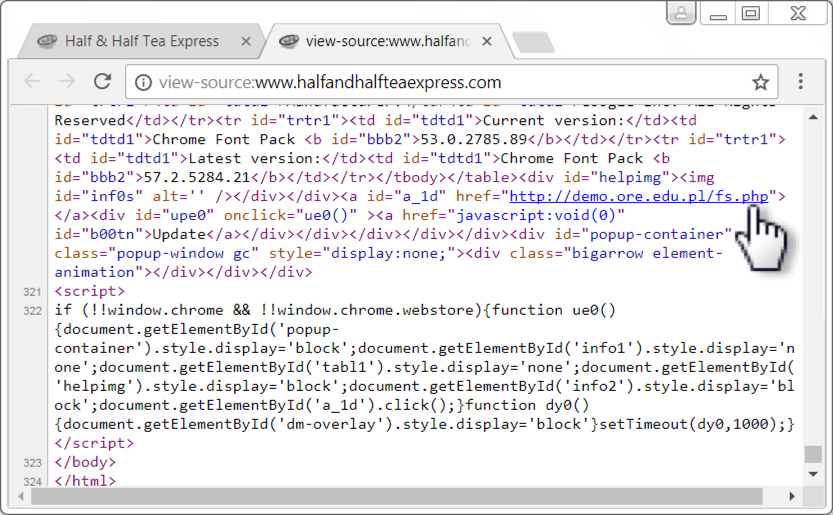
Task: Click the address bar URL field
Action: [452, 82]
